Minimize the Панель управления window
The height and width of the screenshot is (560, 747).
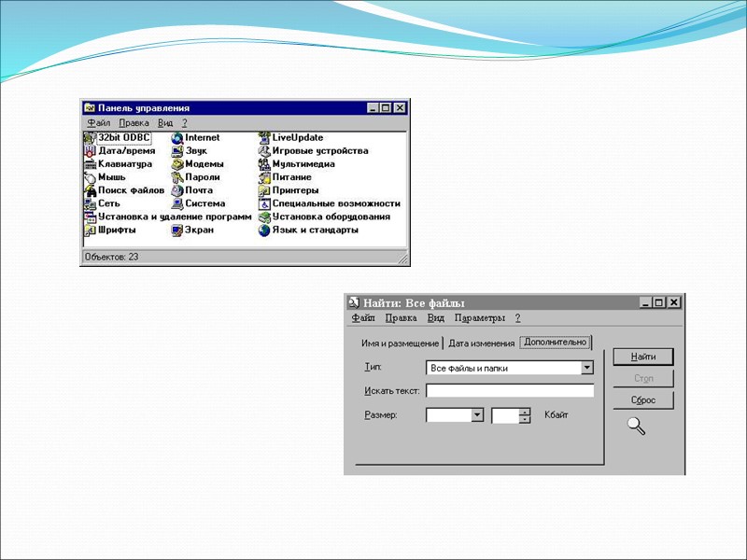[373, 108]
